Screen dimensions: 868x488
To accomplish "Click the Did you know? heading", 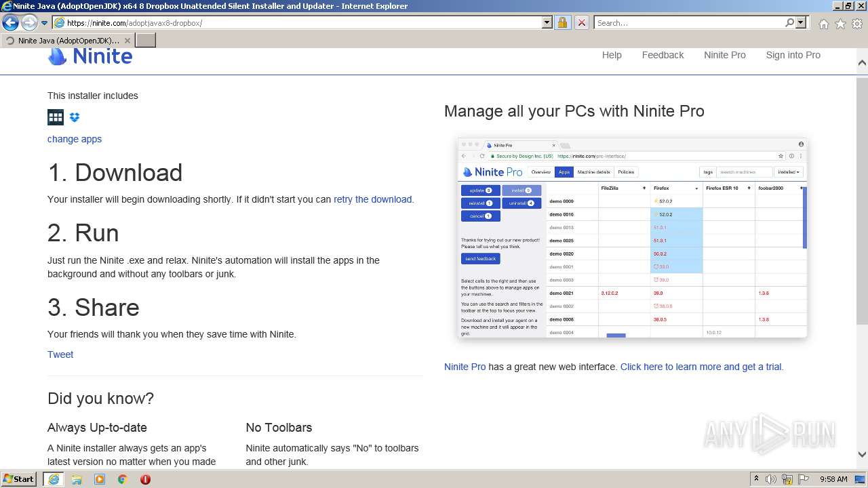I will click(100, 399).
